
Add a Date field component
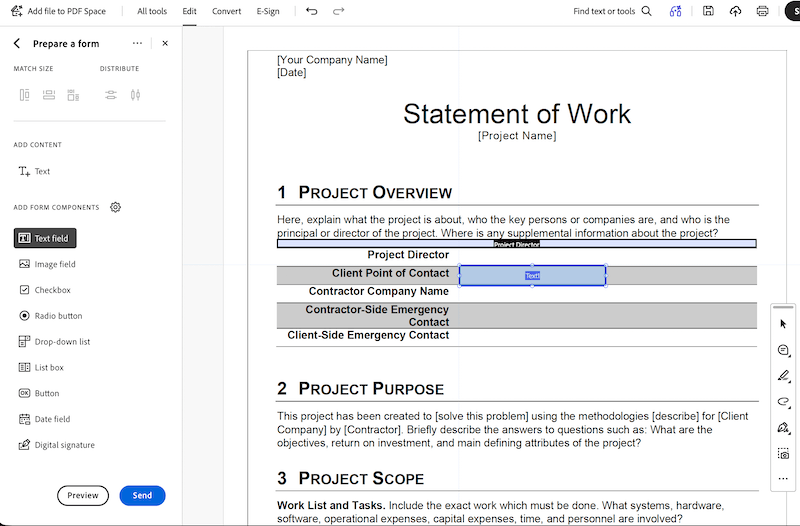pos(44,419)
